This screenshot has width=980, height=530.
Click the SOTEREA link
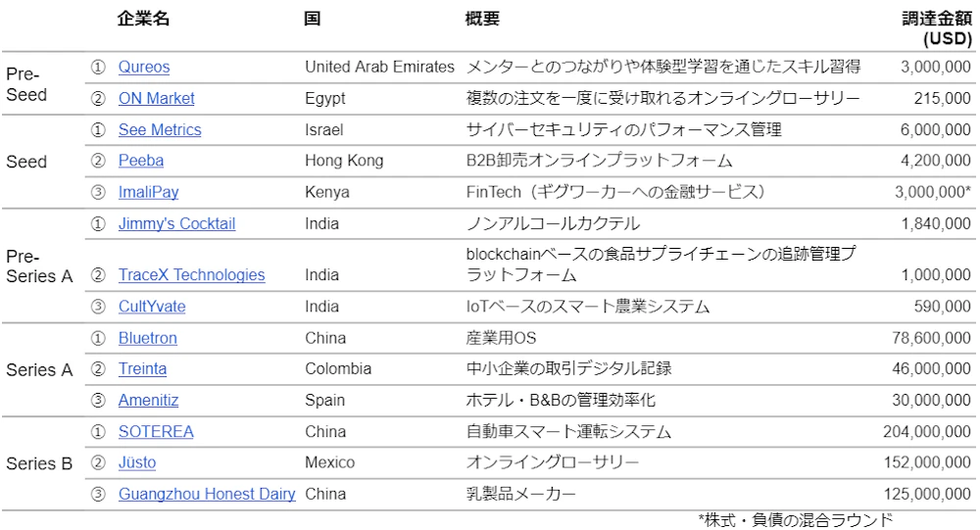pyautogui.click(x=156, y=432)
